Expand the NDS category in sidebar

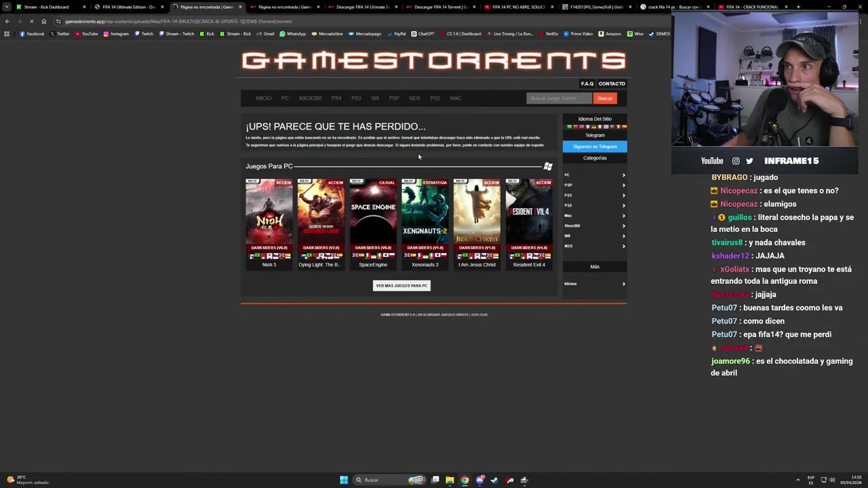(595, 246)
